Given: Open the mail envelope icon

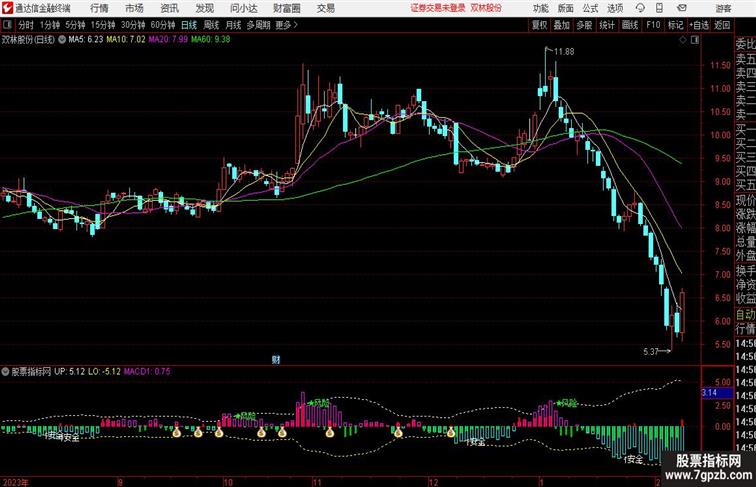Looking at the screenshot, I should 682,8.
